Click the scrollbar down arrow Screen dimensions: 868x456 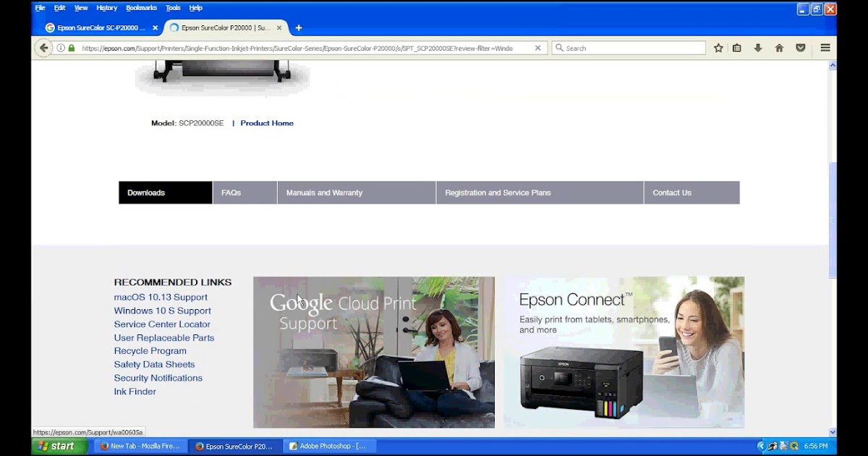pyautogui.click(x=832, y=432)
